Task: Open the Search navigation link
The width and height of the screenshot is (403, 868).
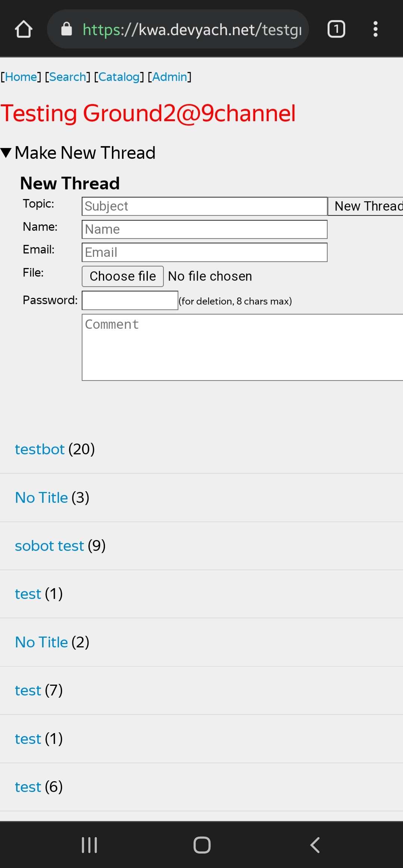Action: (68, 77)
